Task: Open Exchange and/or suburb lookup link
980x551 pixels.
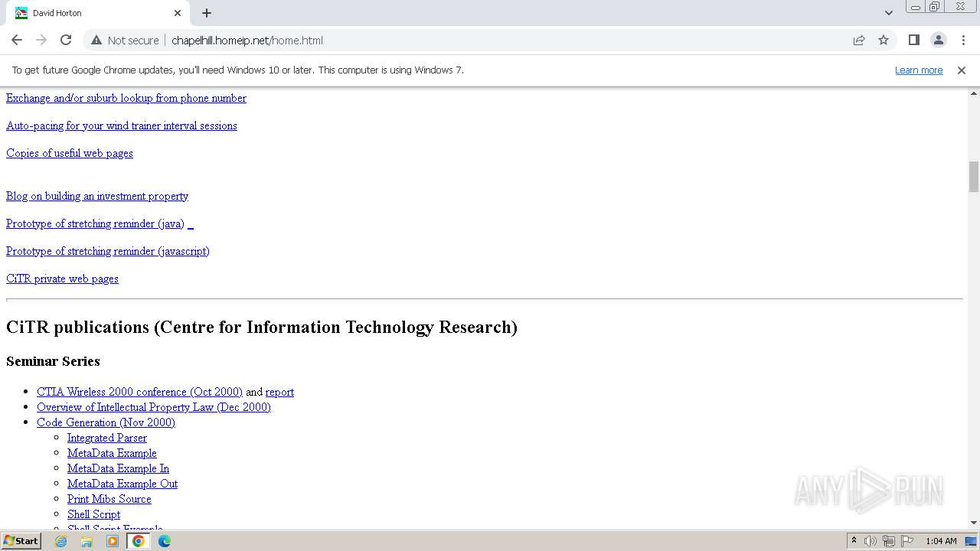Action: (126, 98)
